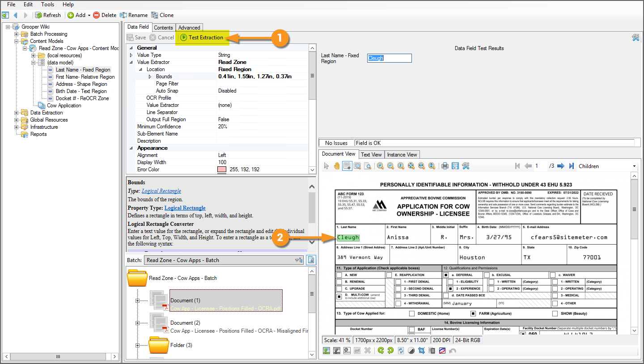Image resolution: width=644 pixels, height=364 pixels.
Task: Click the crop image tool icon
Action: 421,351
